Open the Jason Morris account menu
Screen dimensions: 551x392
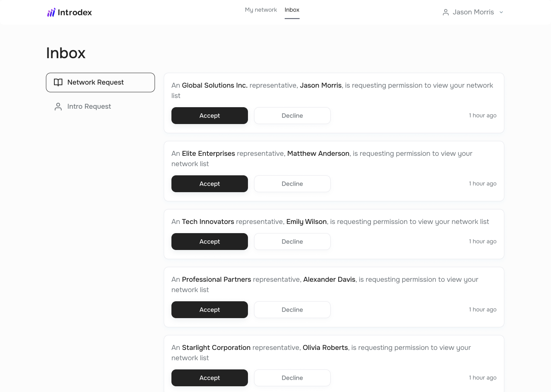pos(473,12)
